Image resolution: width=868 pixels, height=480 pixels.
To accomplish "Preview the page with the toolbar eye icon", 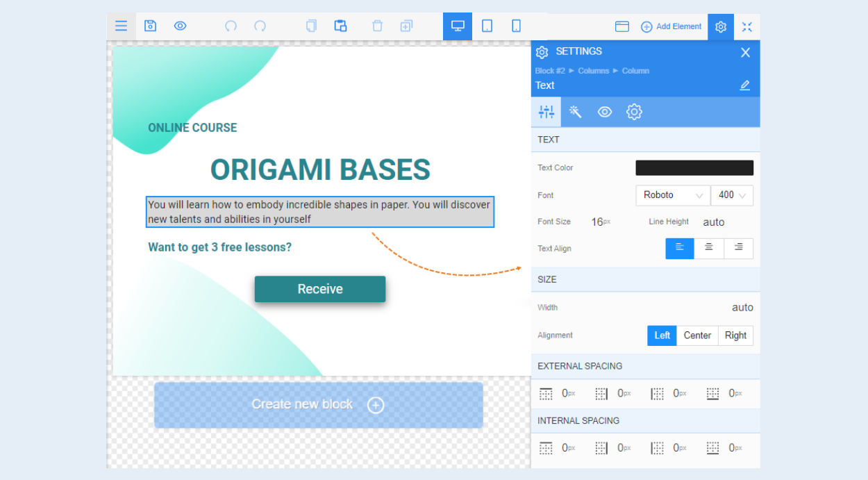I will pos(180,26).
